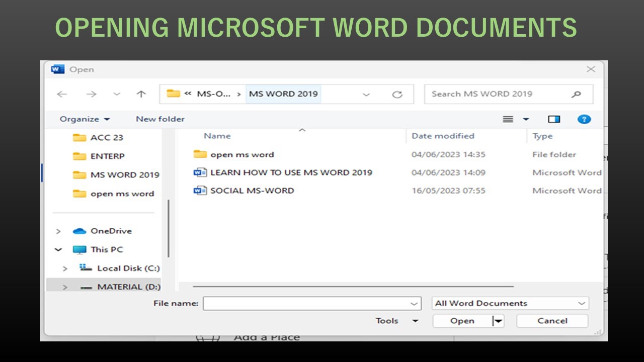Click the folder icon in address bar
The image size is (644, 362).
[x=174, y=94]
